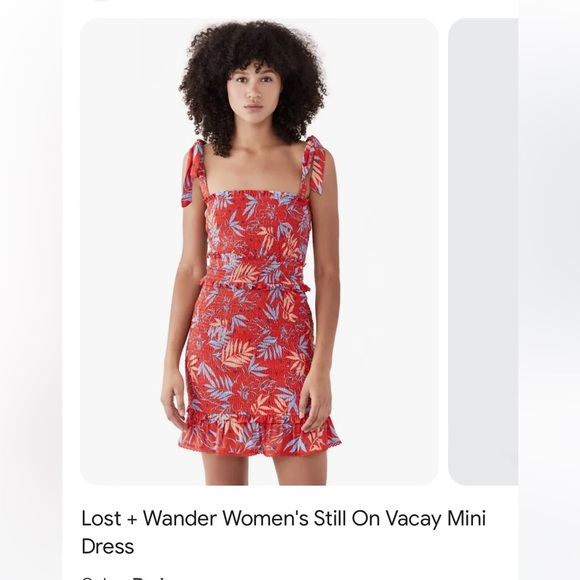
Task: Click the blurred right page margin
Action: tap(549, 290)
